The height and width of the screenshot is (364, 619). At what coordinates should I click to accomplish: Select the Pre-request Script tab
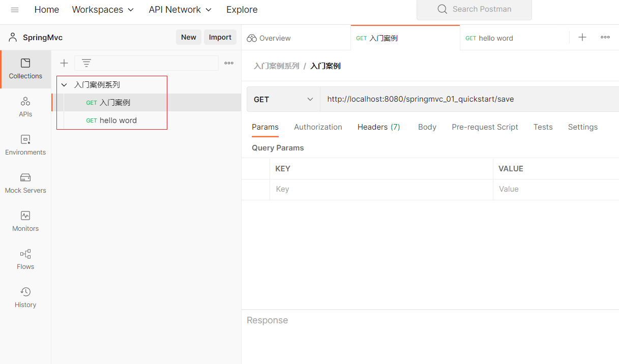pyautogui.click(x=485, y=127)
